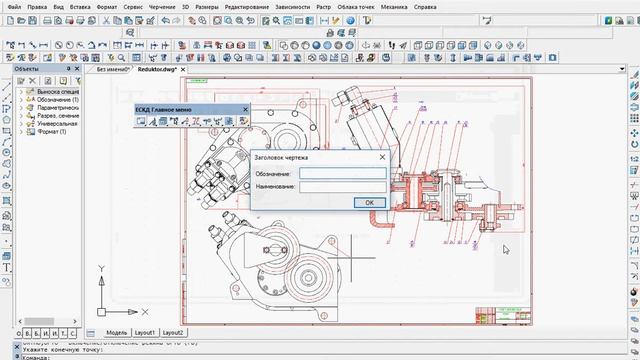Image resolution: width=640 pixels, height=360 pixels.
Task: Click the filter funnel icon in Объекты panel
Action: pyautogui.click(x=78, y=81)
